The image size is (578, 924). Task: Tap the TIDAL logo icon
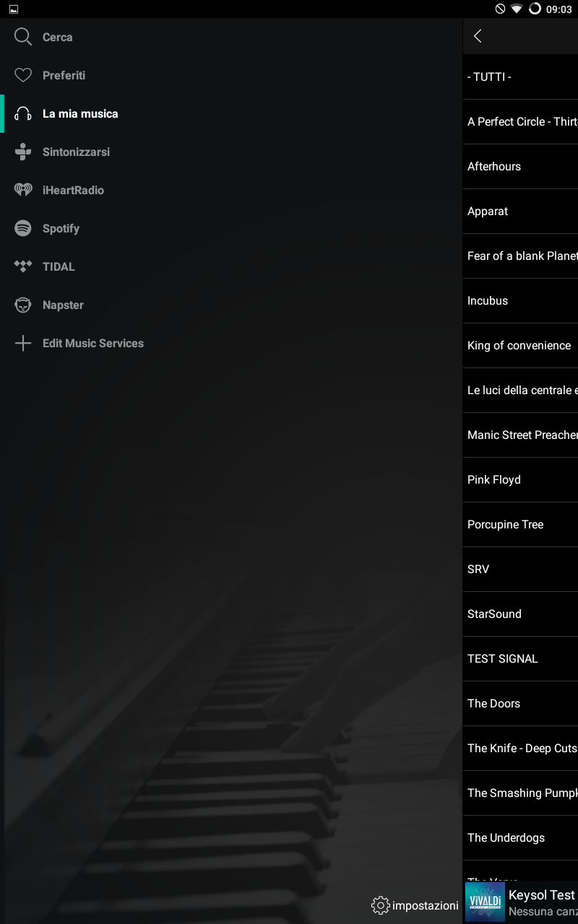(23, 266)
